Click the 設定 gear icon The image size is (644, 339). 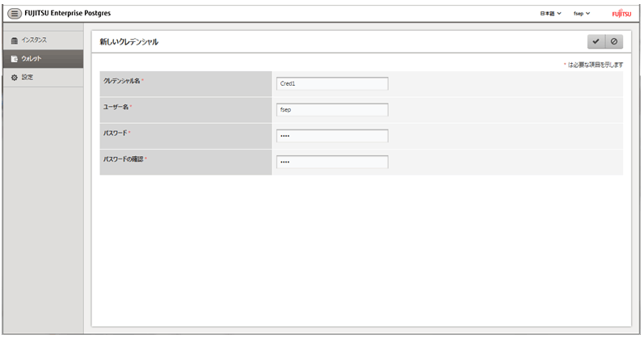coord(15,78)
